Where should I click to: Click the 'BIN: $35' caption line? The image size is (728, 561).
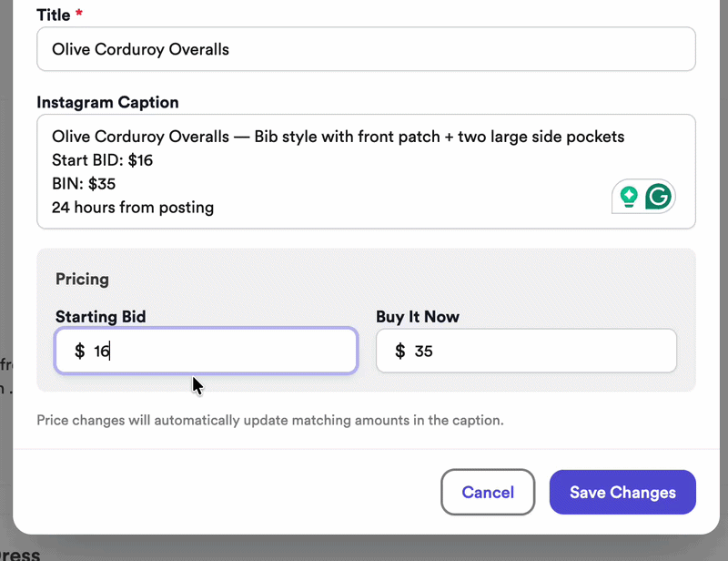(x=87, y=183)
